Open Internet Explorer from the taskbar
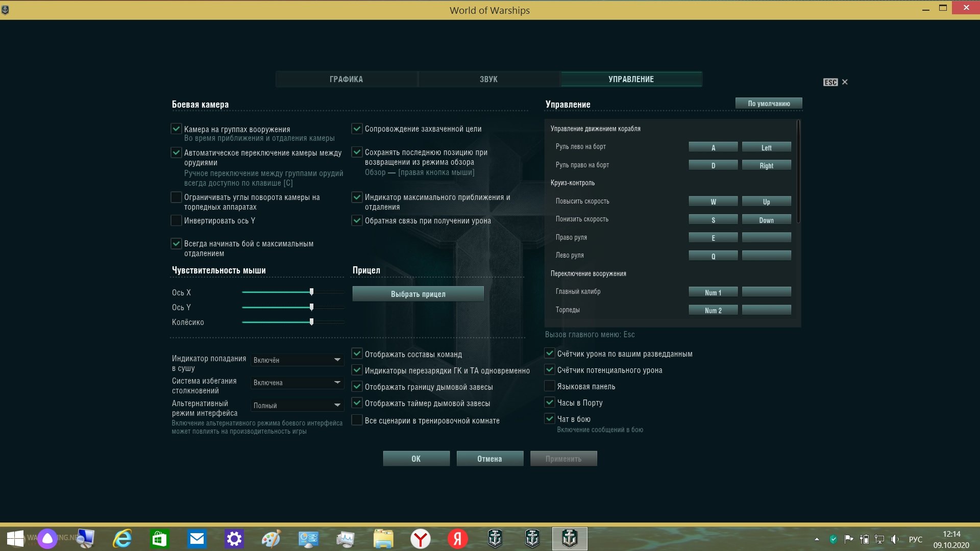 [x=122, y=539]
